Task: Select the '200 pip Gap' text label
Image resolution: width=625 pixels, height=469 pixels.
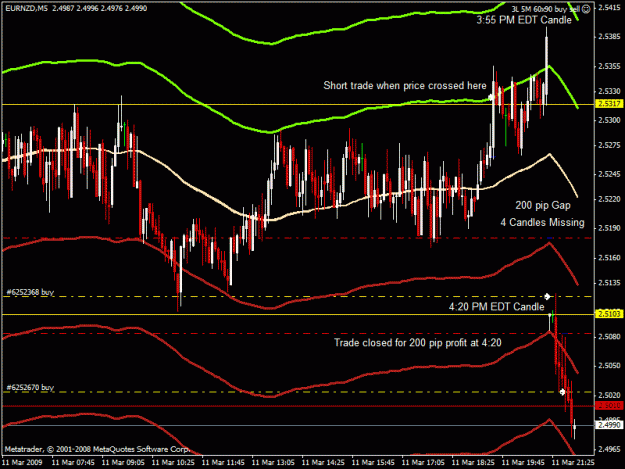Action: 542,206
